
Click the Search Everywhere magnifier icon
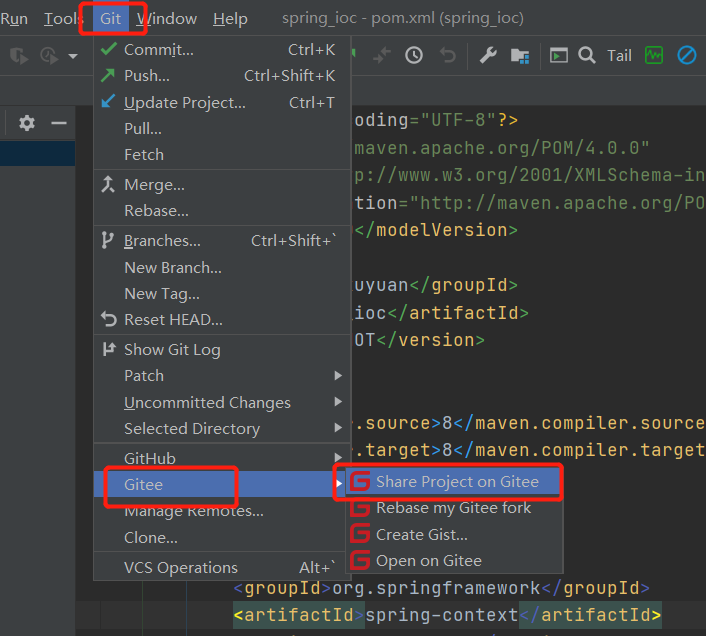coord(587,55)
